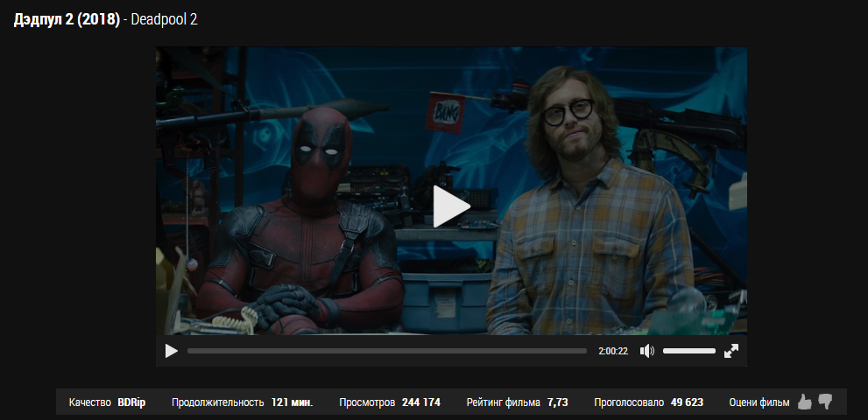The width and height of the screenshot is (868, 420).
Task: Mute the video with the speaker icon
Action: click(646, 351)
